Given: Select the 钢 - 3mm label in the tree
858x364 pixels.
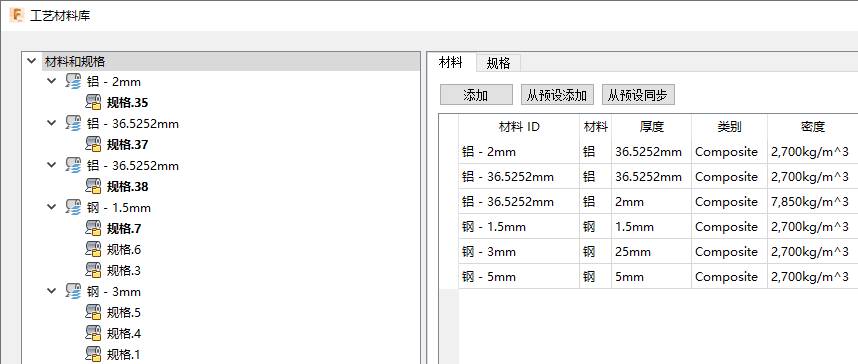Looking at the screenshot, I should (114, 291).
